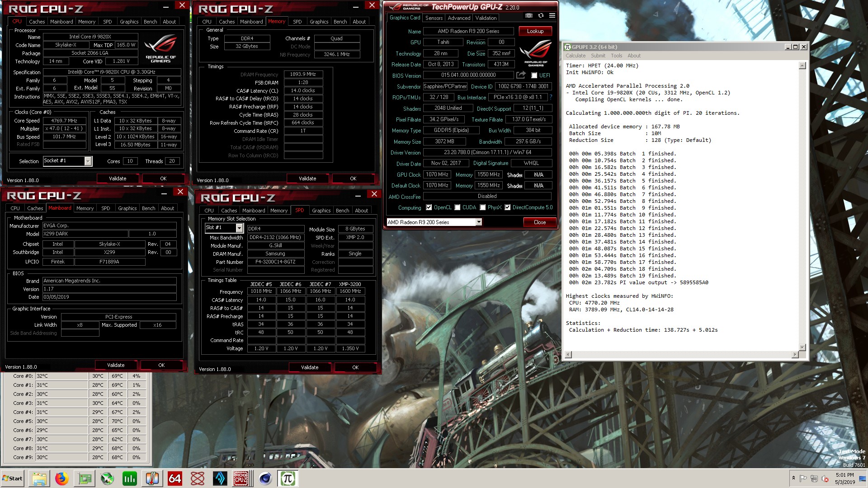Toggle the CUDA computing checkbox
This screenshot has width=868, height=488.
[x=458, y=207]
